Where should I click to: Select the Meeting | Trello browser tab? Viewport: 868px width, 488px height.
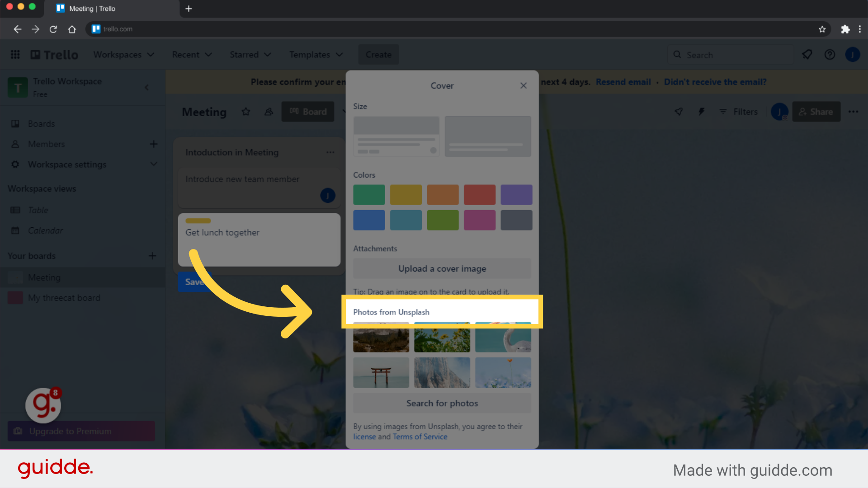92,9
